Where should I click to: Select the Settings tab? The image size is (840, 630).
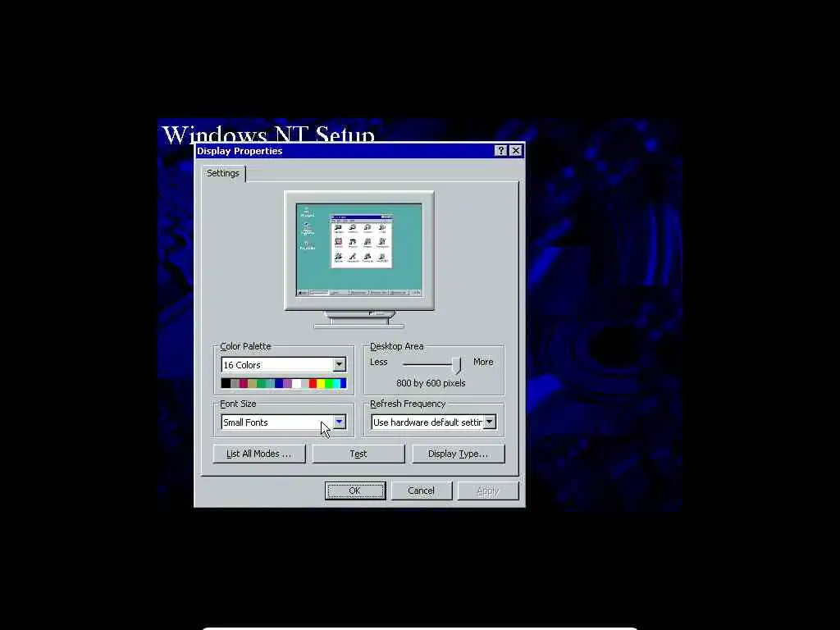223,173
